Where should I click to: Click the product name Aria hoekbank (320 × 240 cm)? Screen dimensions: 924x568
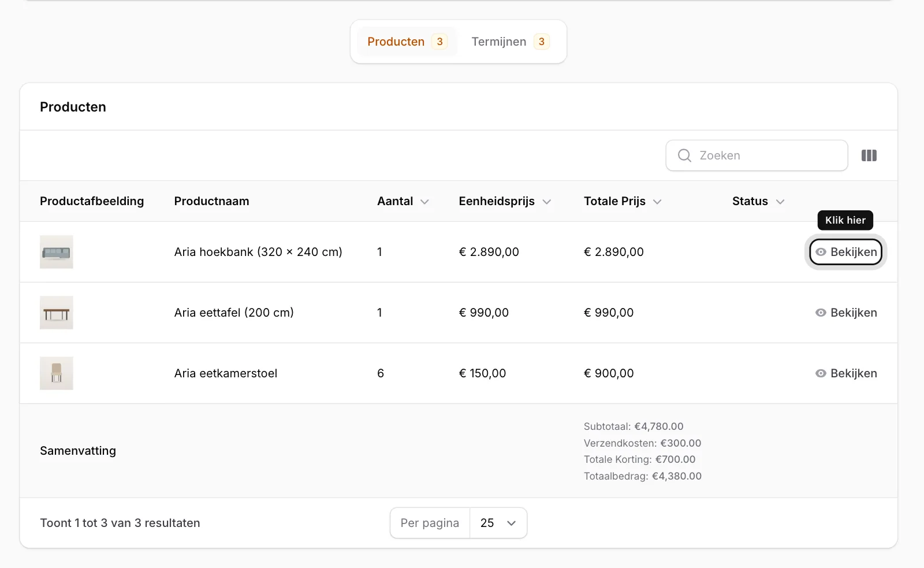[258, 252]
